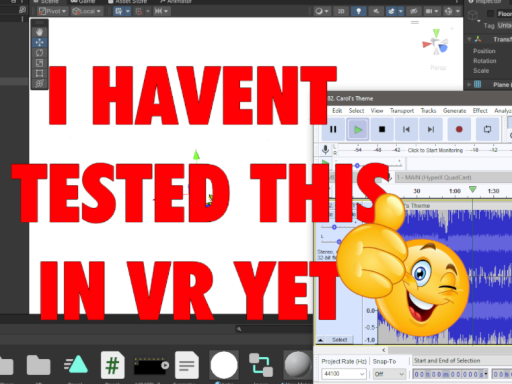
Task: Click the red Record button in Audacity
Action: (459, 129)
